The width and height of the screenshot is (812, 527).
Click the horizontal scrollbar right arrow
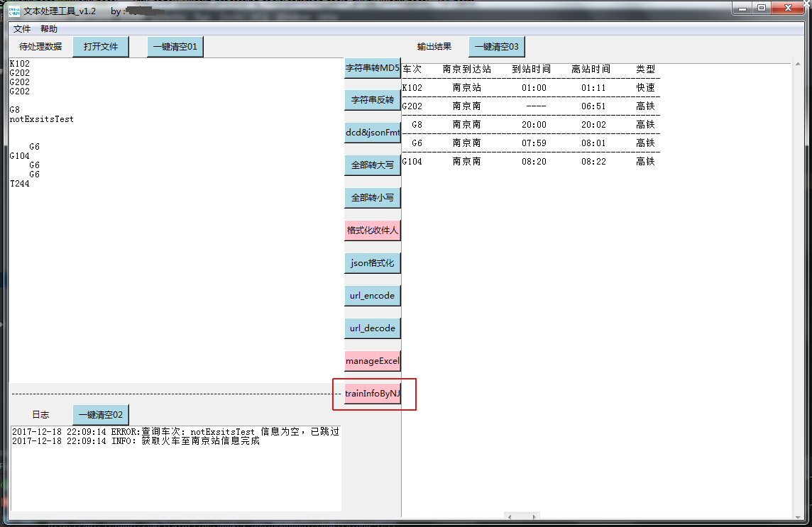(534, 516)
